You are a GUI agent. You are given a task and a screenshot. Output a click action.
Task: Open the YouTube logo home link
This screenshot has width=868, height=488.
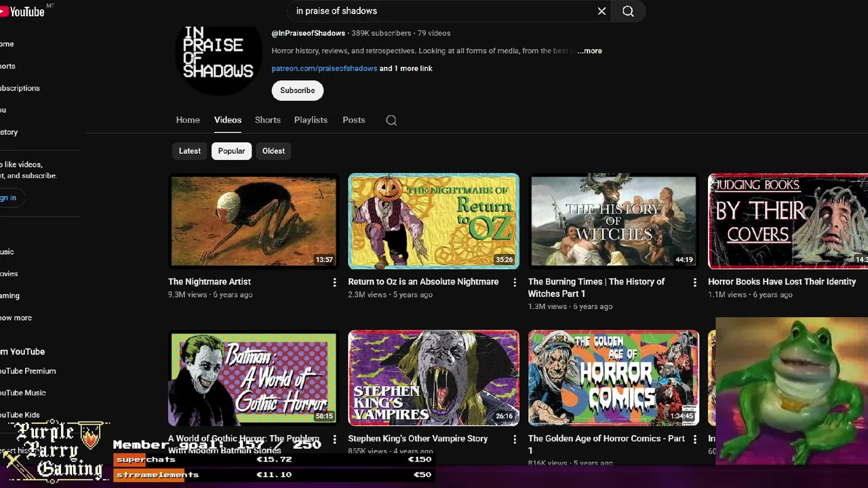coord(22,12)
